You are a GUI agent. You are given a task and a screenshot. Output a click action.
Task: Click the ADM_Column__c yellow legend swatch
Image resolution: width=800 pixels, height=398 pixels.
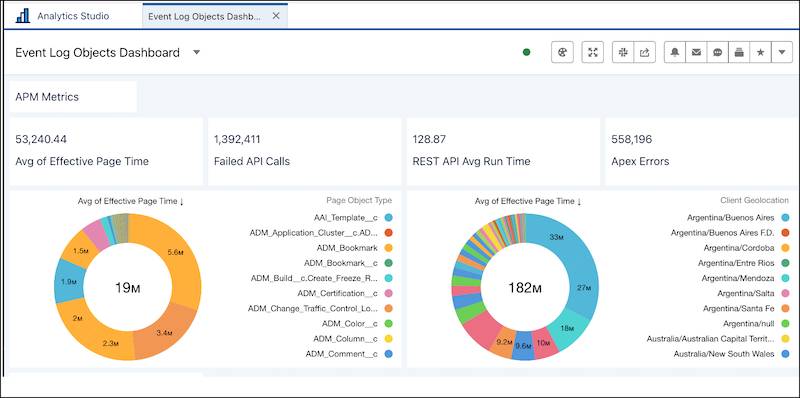point(388,339)
